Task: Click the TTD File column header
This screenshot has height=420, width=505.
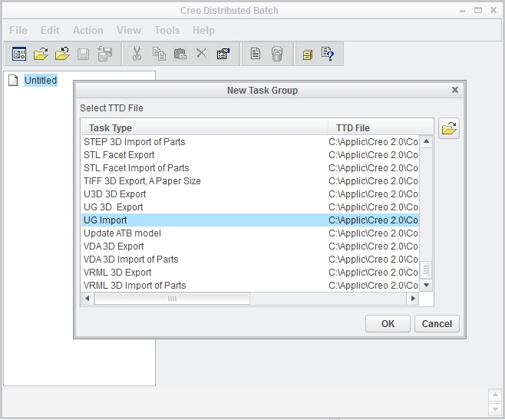Action: [380, 128]
